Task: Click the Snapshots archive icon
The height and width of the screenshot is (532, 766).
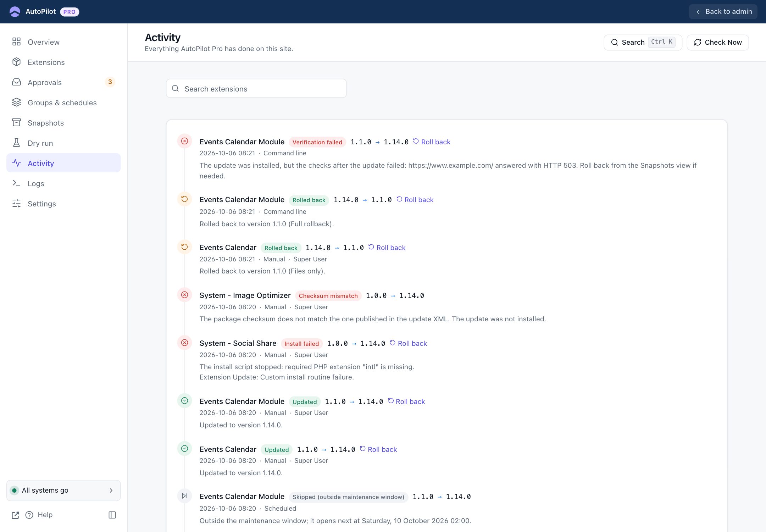Action: click(16, 123)
